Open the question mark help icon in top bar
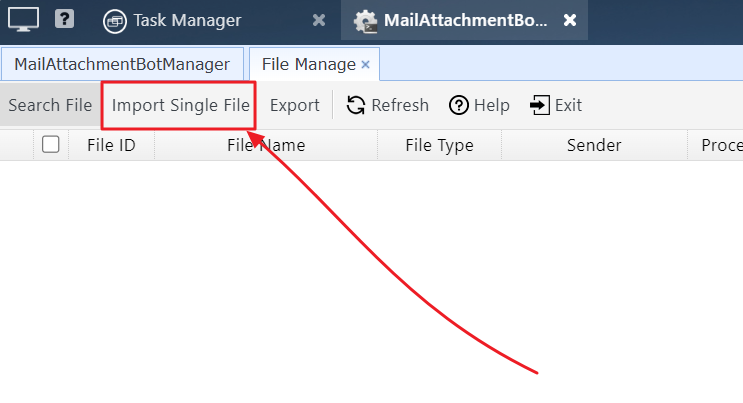Screen dimensions: 743x403 [64, 19]
